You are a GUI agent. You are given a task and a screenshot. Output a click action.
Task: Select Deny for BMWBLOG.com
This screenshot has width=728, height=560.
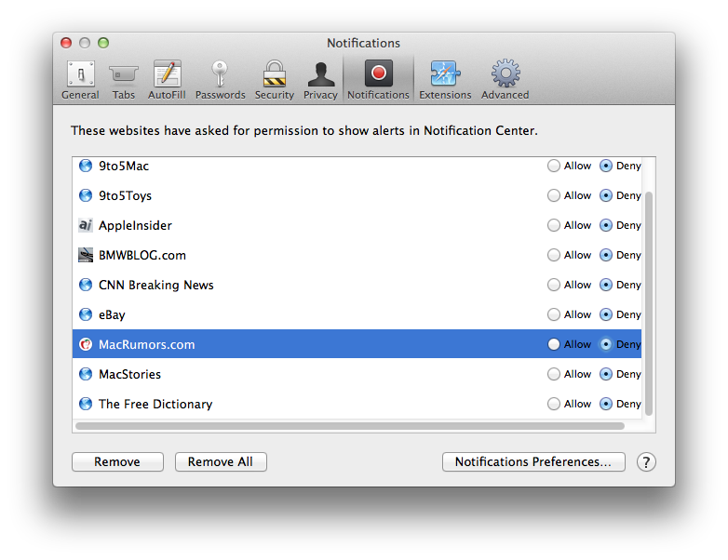click(605, 255)
